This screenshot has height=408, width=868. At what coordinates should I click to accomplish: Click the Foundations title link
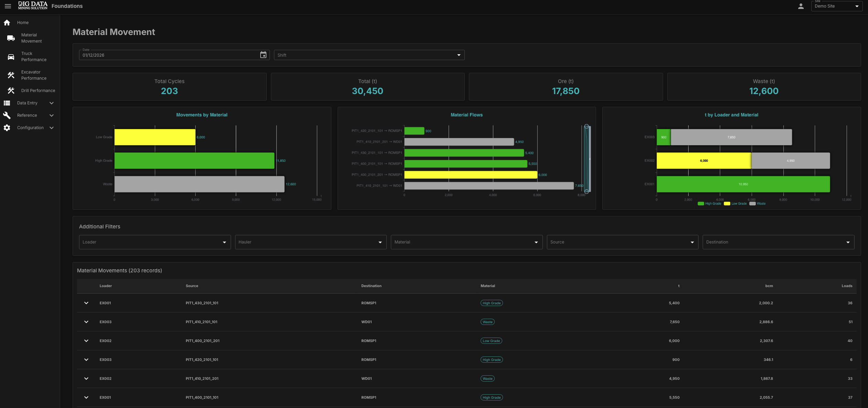[67, 6]
